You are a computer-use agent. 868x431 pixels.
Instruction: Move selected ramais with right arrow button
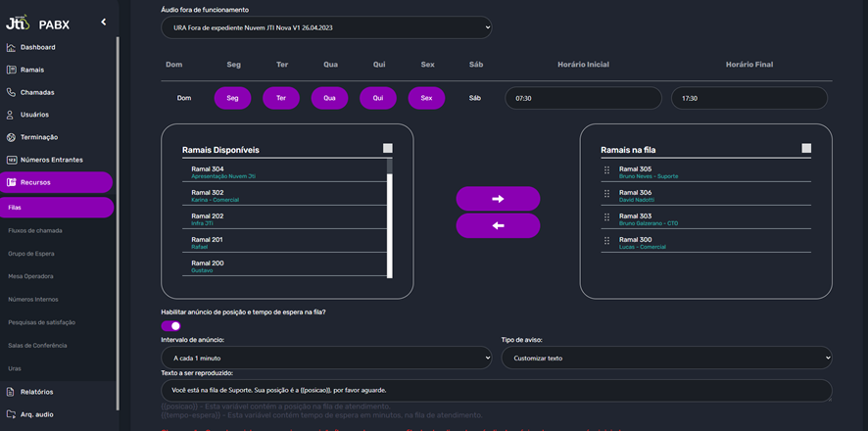[x=498, y=199]
